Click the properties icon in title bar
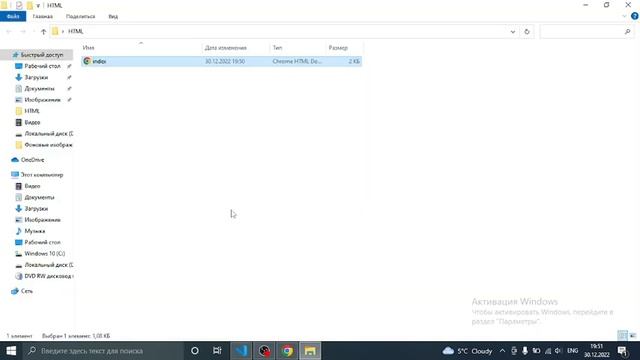 click(19, 5)
